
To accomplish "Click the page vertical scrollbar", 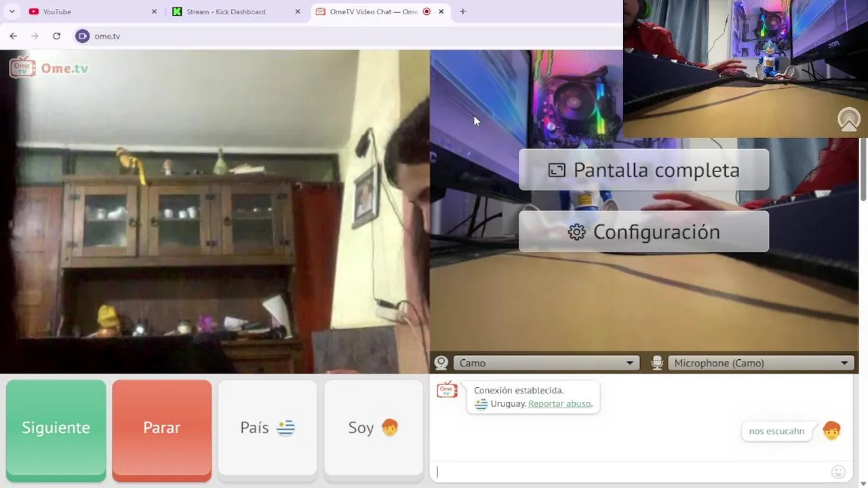I will (863, 169).
